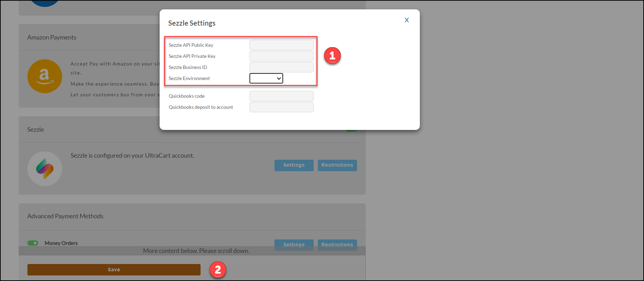Image resolution: width=644 pixels, height=281 pixels.
Task: Click the Sezzle API Private Key field
Action: tap(281, 56)
